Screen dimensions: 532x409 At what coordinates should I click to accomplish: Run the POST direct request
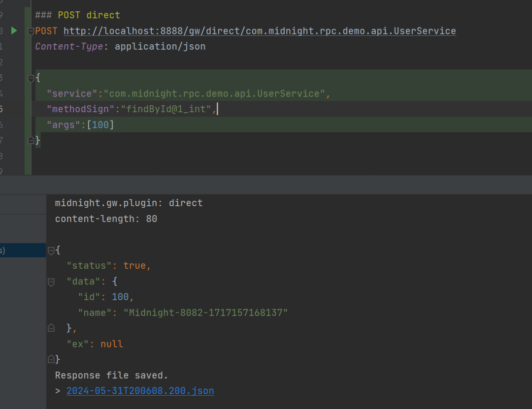pos(14,31)
